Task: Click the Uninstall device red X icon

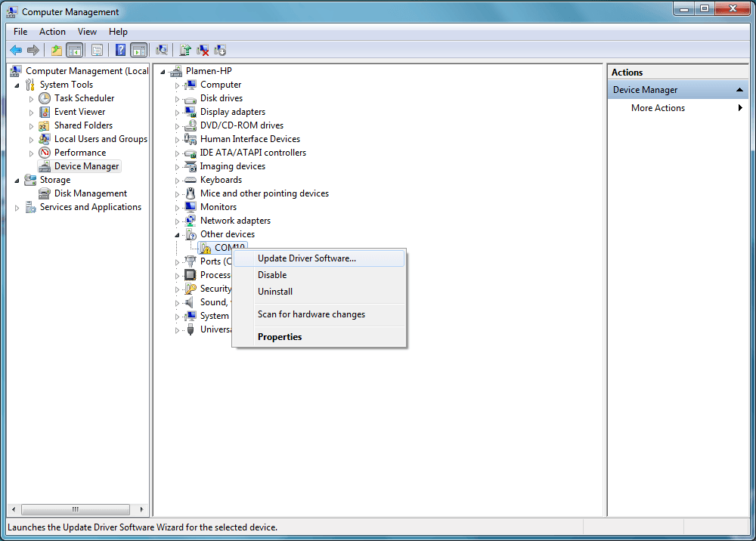Action: pos(203,51)
